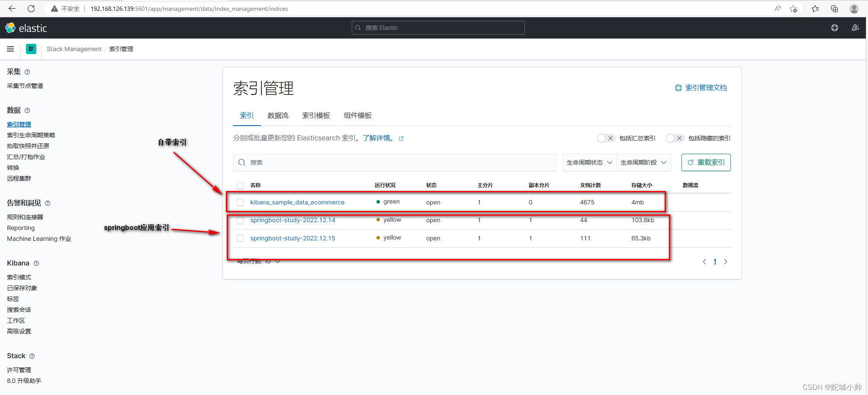The width and height of the screenshot is (868, 395).
Task: Sort table by 存储大小 column header
Action: (x=641, y=185)
